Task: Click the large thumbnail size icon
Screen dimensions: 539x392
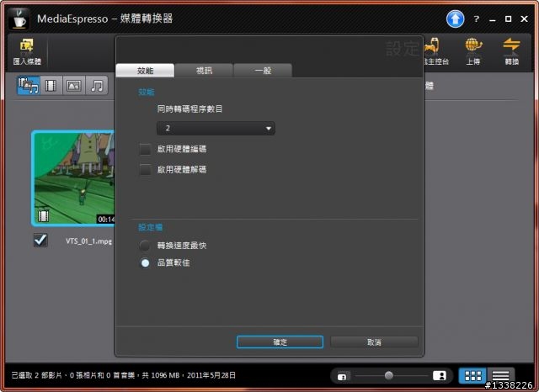Action: (x=440, y=375)
